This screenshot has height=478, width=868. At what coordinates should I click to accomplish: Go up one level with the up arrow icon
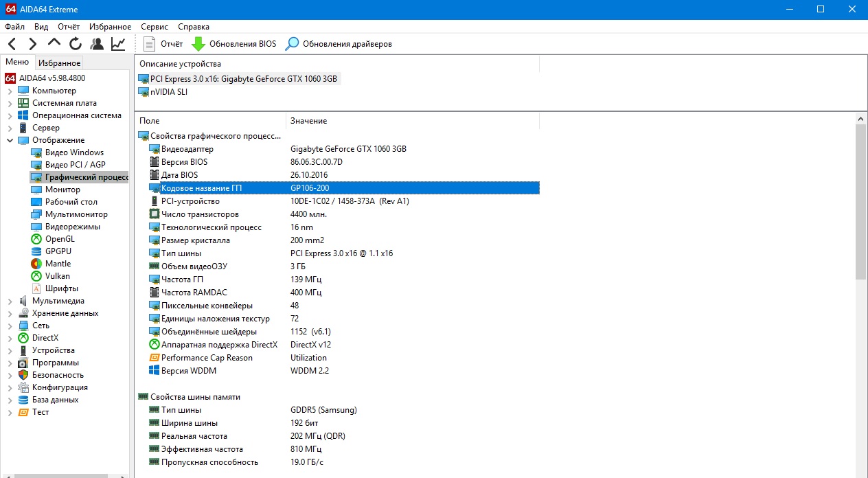click(54, 43)
